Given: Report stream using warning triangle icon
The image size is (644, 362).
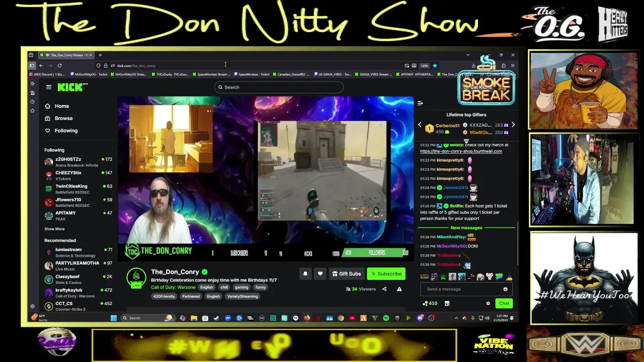Looking at the screenshot, I should pyautogui.click(x=399, y=289).
